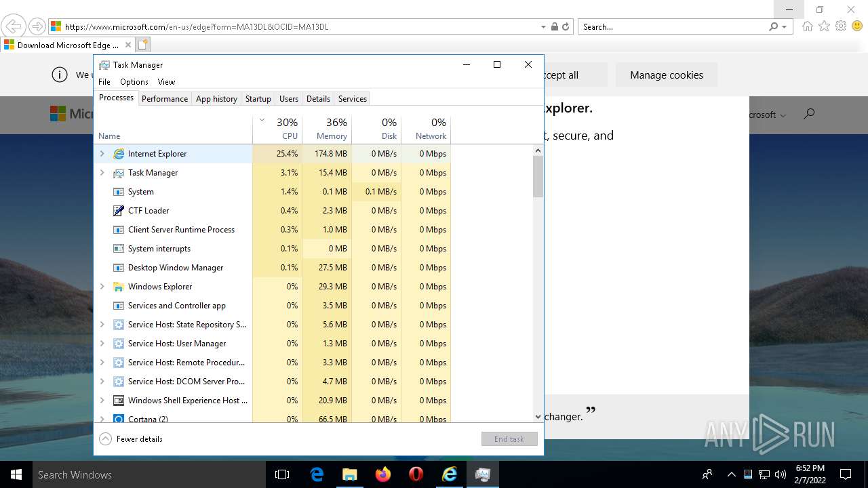Select the System interrupts row
The image size is (868, 488).
pyautogui.click(x=272, y=249)
